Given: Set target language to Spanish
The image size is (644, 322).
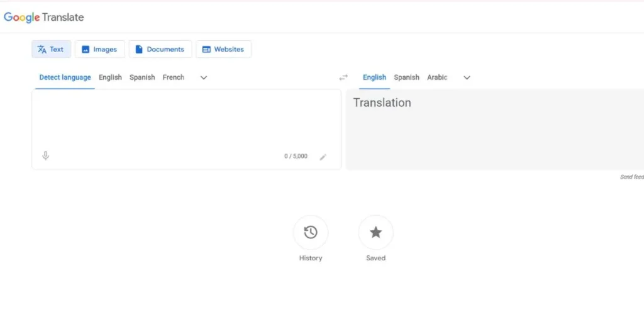Looking at the screenshot, I should click(x=406, y=77).
